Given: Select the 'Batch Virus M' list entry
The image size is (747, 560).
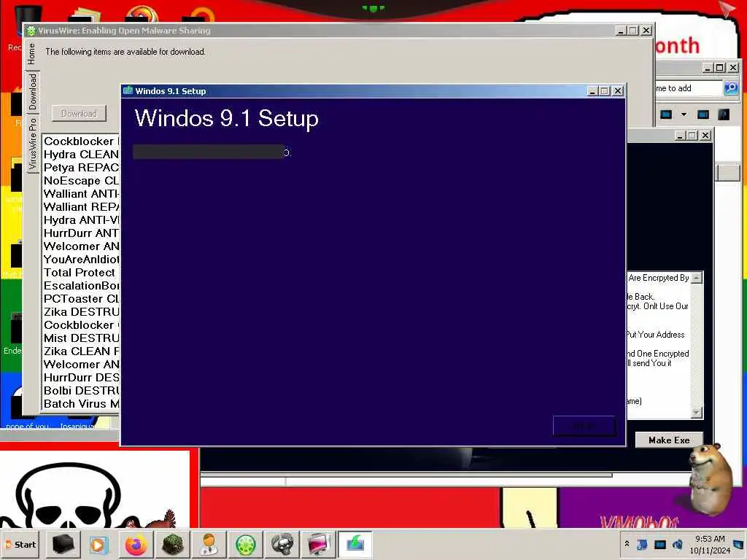Looking at the screenshot, I should tap(81, 404).
